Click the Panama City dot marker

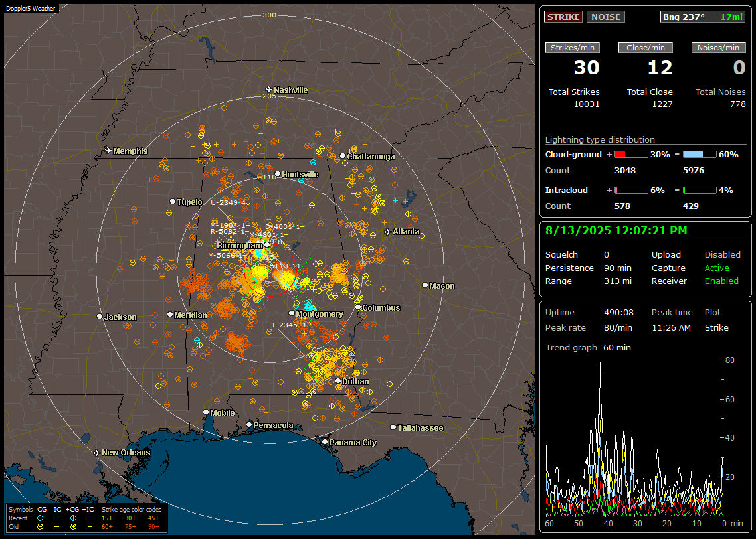coord(325,441)
